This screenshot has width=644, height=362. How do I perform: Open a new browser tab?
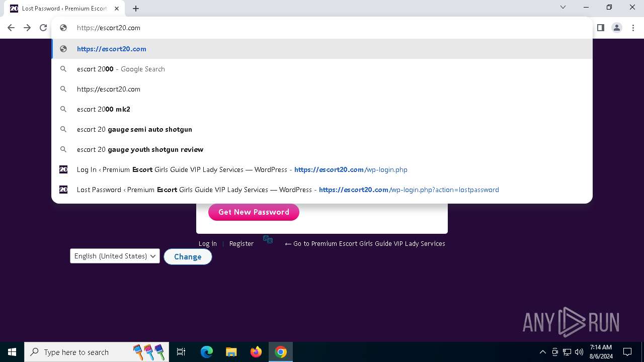(x=136, y=8)
